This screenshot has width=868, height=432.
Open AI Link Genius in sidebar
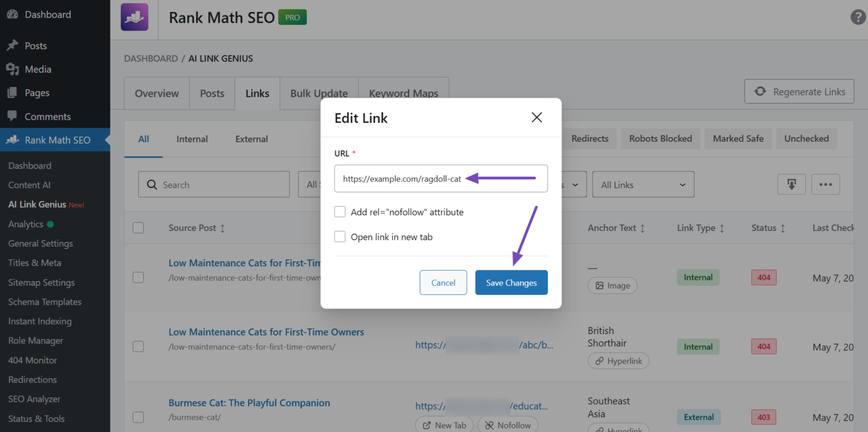click(x=37, y=204)
